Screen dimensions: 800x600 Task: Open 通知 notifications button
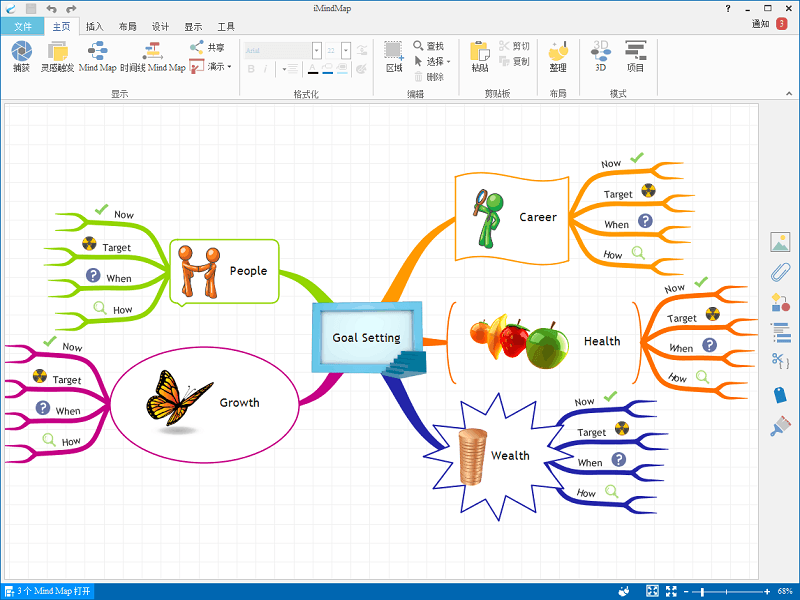pos(769,23)
